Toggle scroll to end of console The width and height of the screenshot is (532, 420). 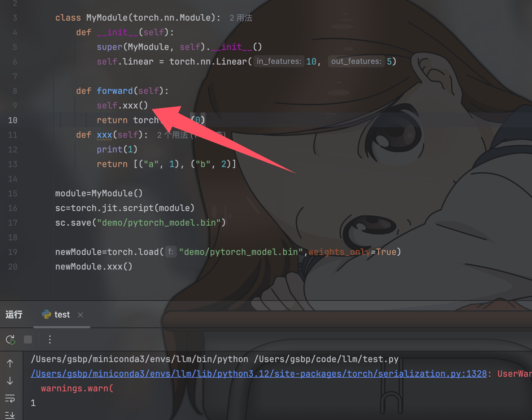pos(10,415)
